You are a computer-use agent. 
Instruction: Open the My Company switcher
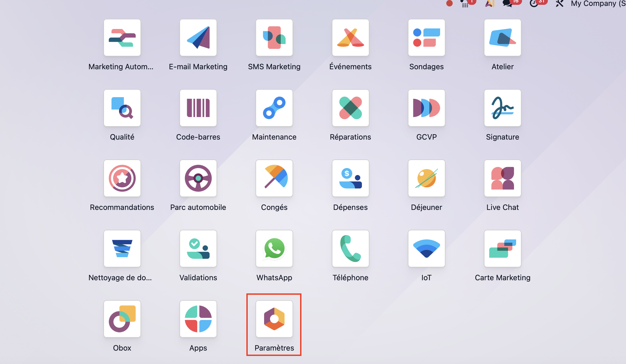pos(598,4)
